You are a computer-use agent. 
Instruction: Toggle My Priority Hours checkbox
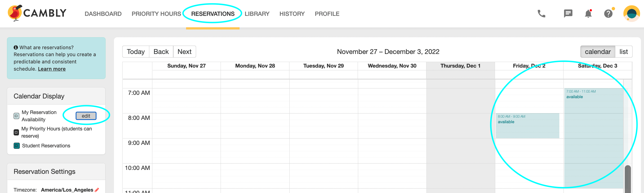tap(16, 132)
